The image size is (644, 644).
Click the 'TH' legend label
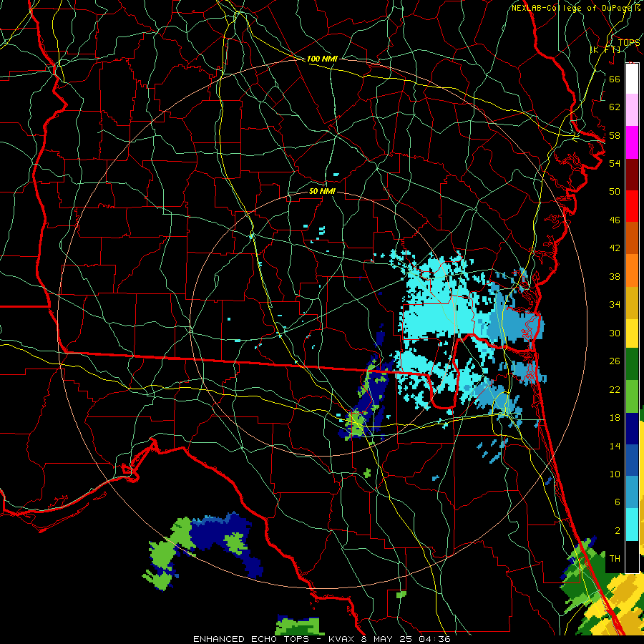(x=615, y=559)
